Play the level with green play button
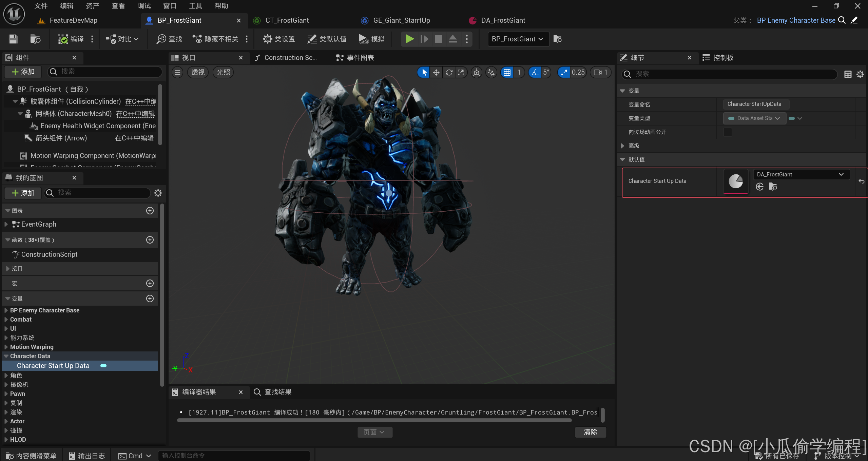The image size is (868, 461). click(x=409, y=39)
